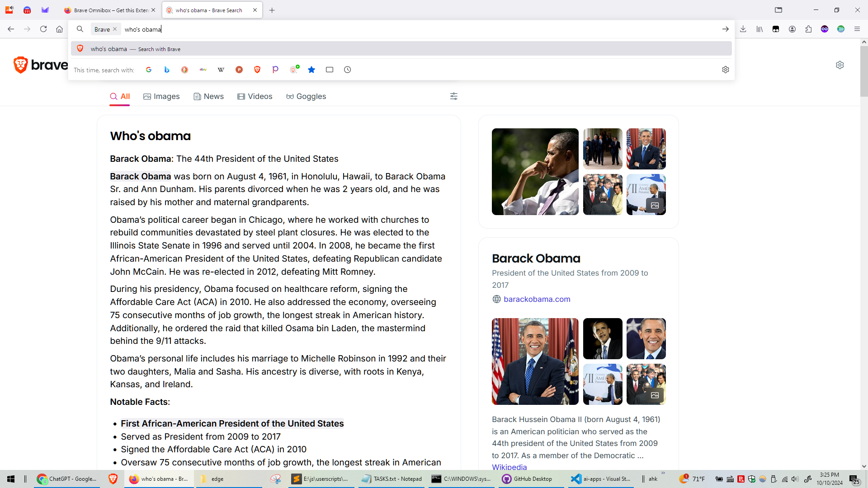
Task: Search with eBay one-off icon
Action: click(x=203, y=70)
